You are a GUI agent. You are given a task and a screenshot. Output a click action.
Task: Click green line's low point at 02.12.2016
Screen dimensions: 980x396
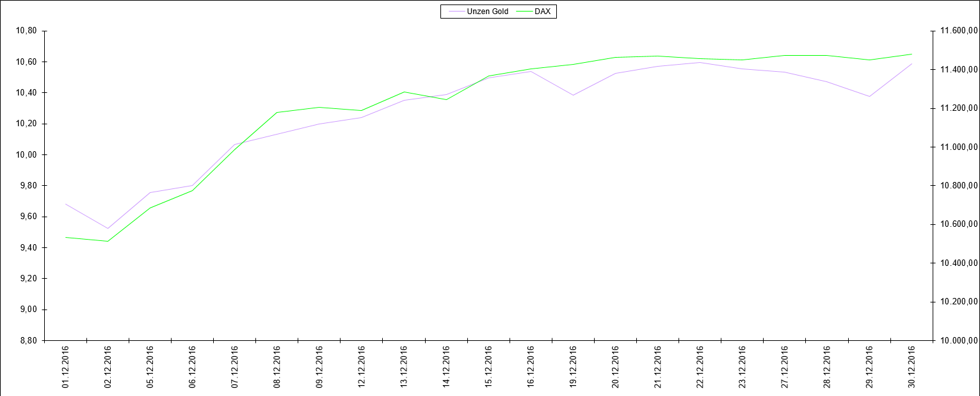click(108, 242)
